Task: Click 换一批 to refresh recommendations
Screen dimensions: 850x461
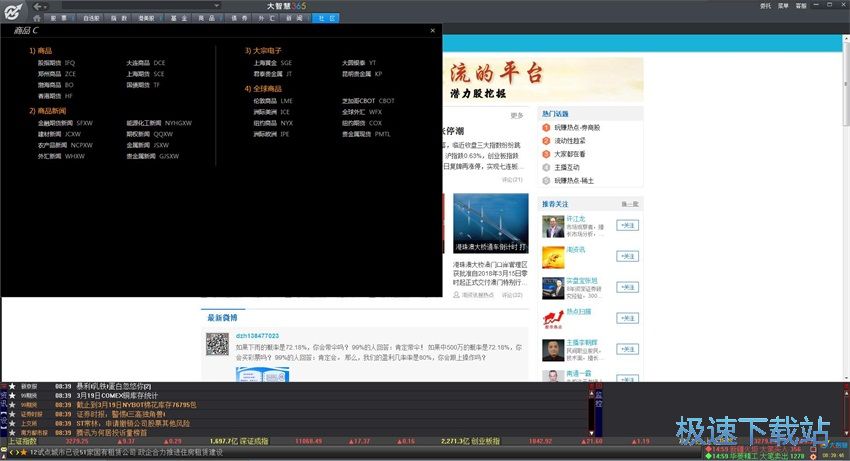Action: 629,204
